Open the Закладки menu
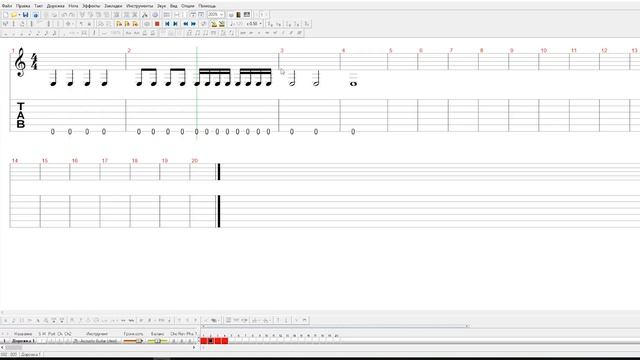This screenshot has height=360, width=640. [113, 6]
